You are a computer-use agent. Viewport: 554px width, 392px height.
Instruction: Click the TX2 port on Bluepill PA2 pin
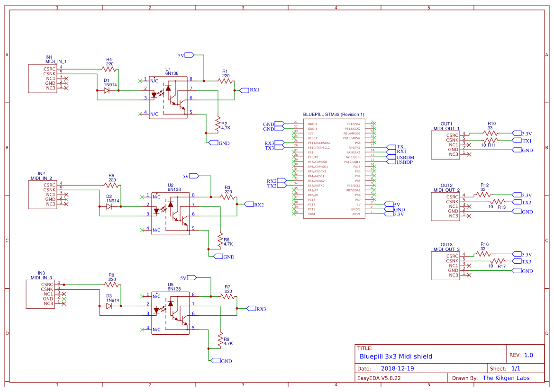click(x=282, y=186)
